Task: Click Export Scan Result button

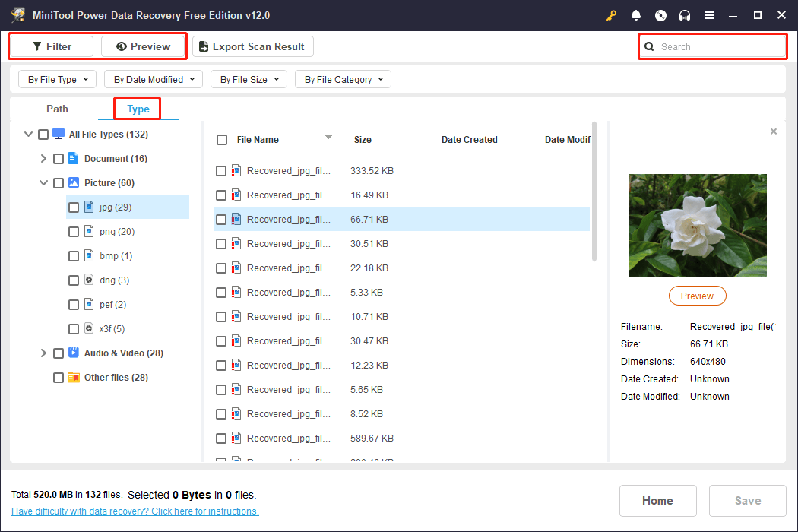Action: tap(253, 46)
